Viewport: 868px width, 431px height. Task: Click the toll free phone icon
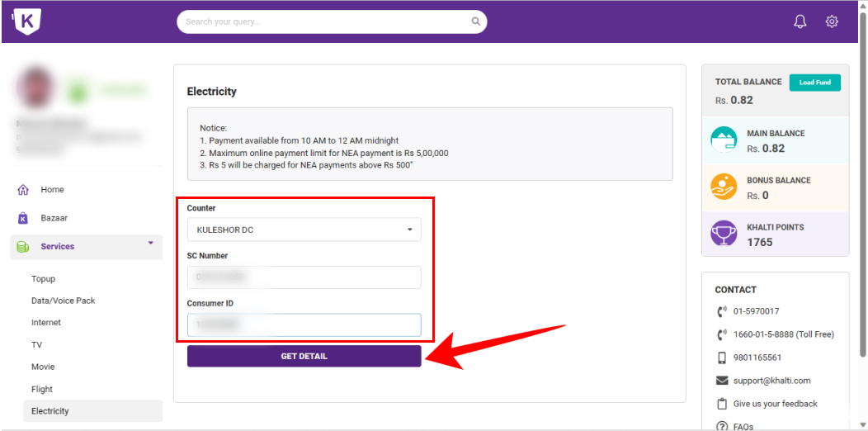coord(721,334)
